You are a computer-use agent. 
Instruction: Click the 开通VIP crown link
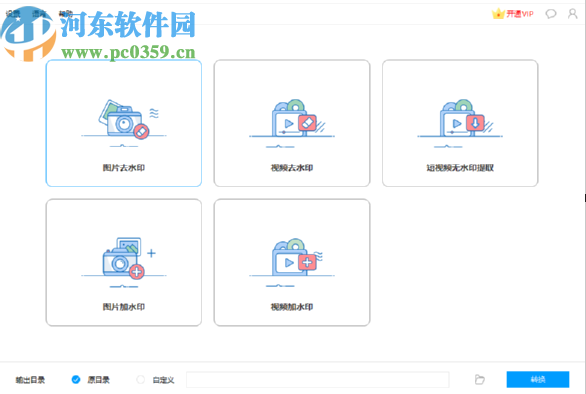point(513,14)
